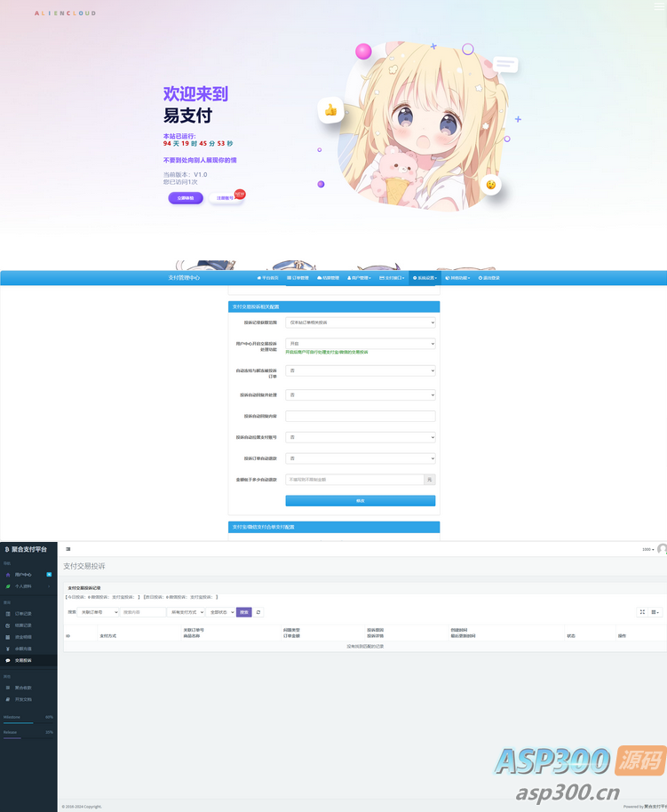
Task: Go to 订单管理 in the navbar
Action: [x=298, y=278]
